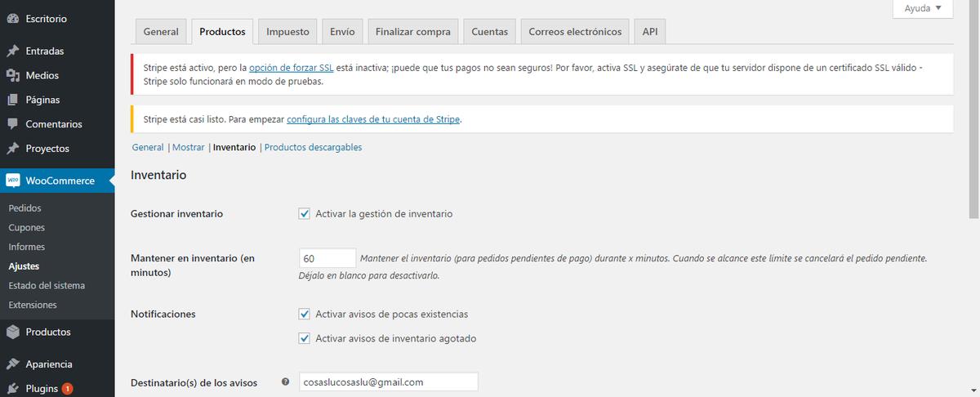
Task: Go to Productos descargables subsection
Action: [313, 148]
